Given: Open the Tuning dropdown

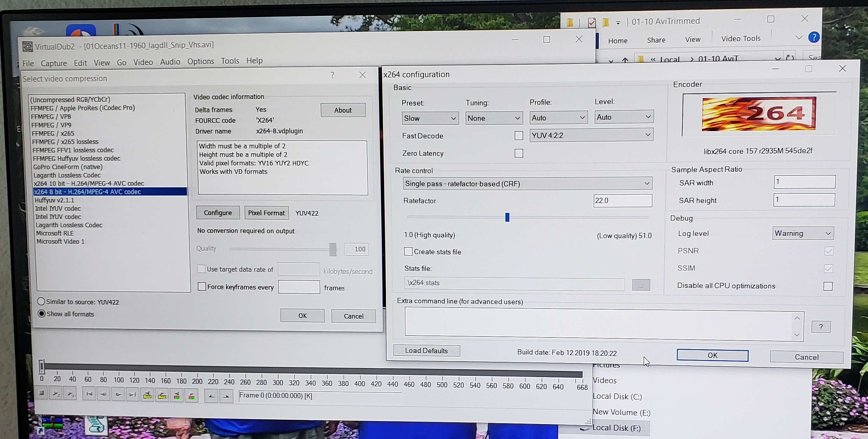Looking at the screenshot, I should click(x=494, y=118).
